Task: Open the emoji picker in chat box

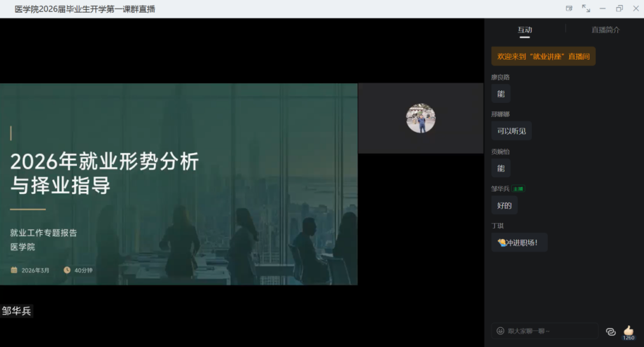Action: 500,331
